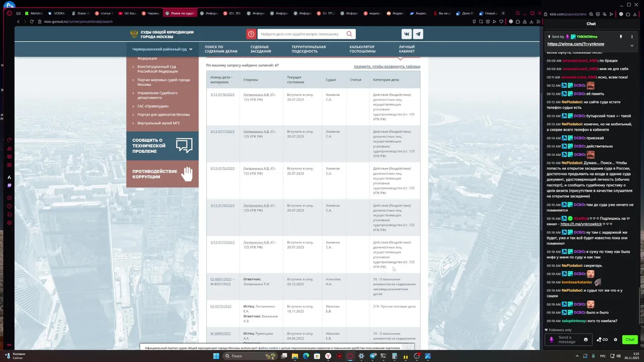Click the zoom icon in the Kick window address bar
This screenshot has height=362, width=644.
point(592,14)
